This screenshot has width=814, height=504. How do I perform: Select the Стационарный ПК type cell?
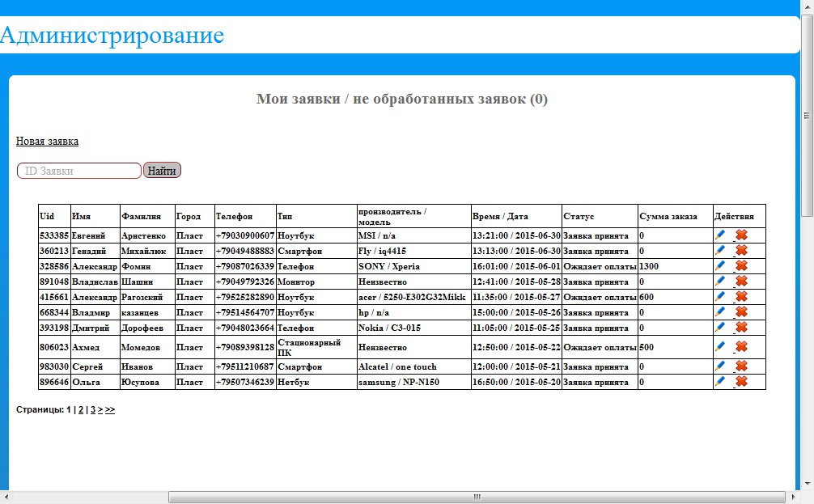(x=316, y=347)
